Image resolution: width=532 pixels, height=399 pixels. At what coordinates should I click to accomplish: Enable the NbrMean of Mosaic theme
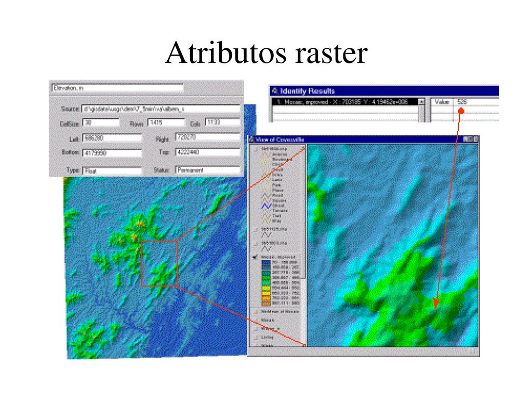[256, 312]
